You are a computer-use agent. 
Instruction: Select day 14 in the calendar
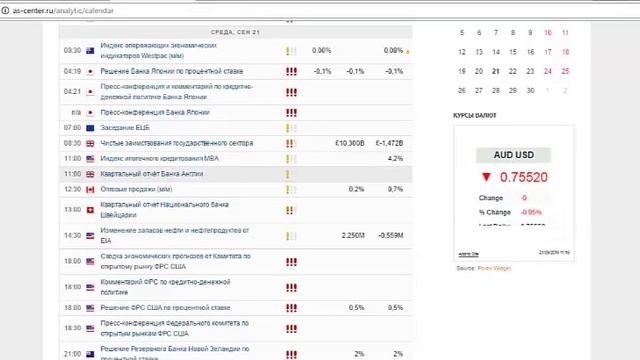pyautogui.click(x=496, y=52)
